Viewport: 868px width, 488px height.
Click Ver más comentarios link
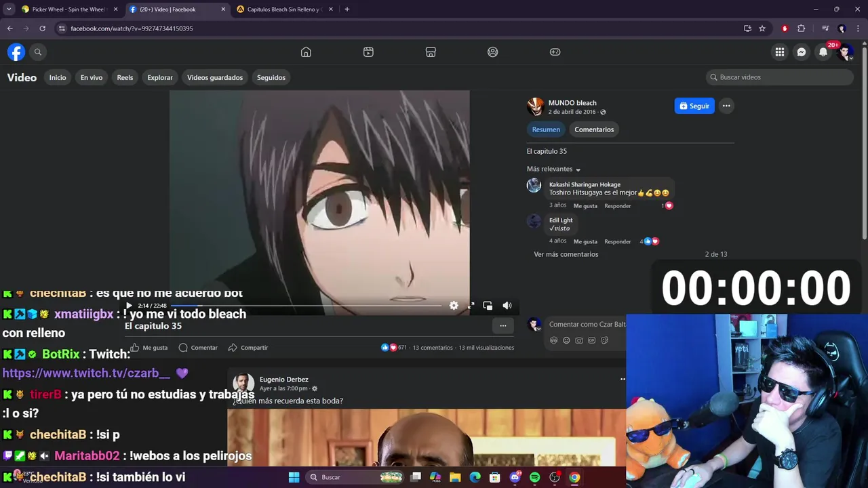pyautogui.click(x=566, y=254)
